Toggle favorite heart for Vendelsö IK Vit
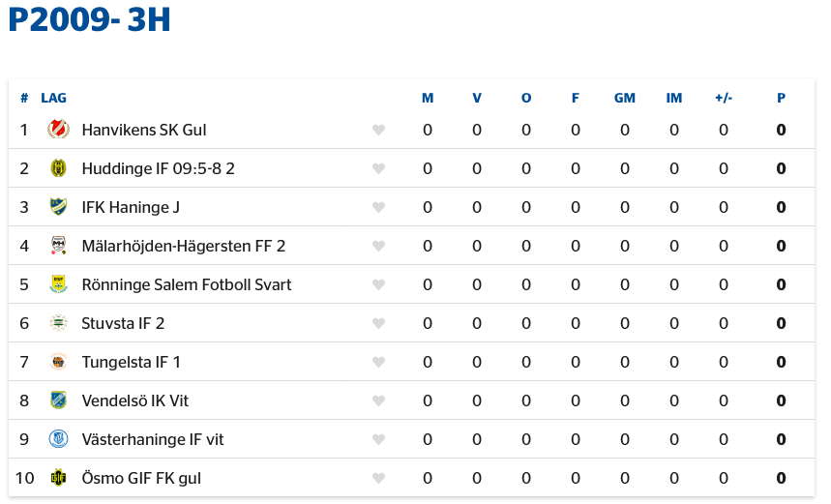 (379, 401)
